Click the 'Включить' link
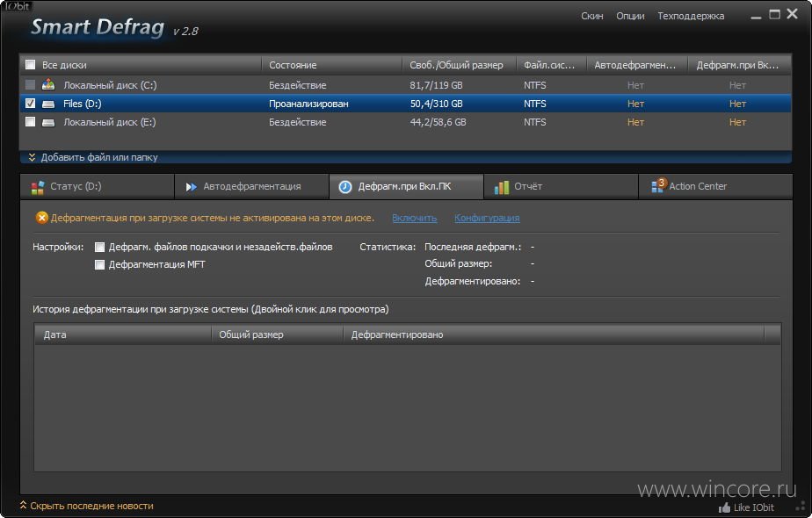Screen dimensions: 812x518 [414, 219]
